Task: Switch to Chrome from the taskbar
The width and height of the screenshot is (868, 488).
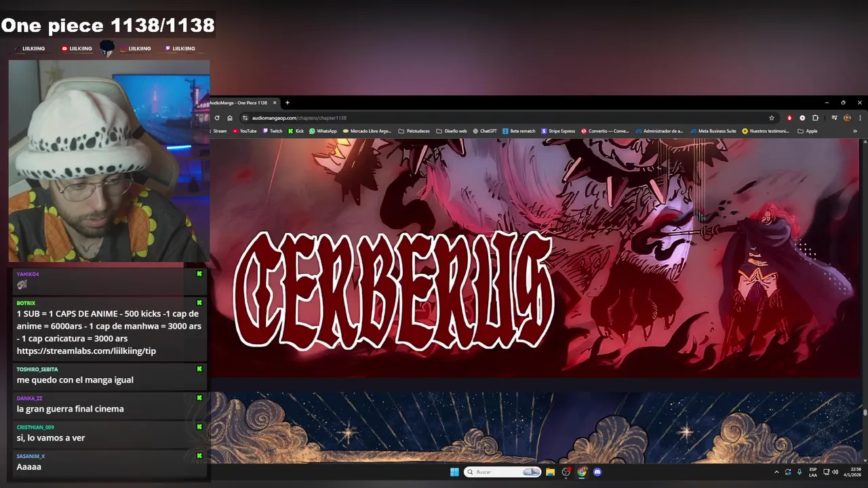Action: pos(582,472)
